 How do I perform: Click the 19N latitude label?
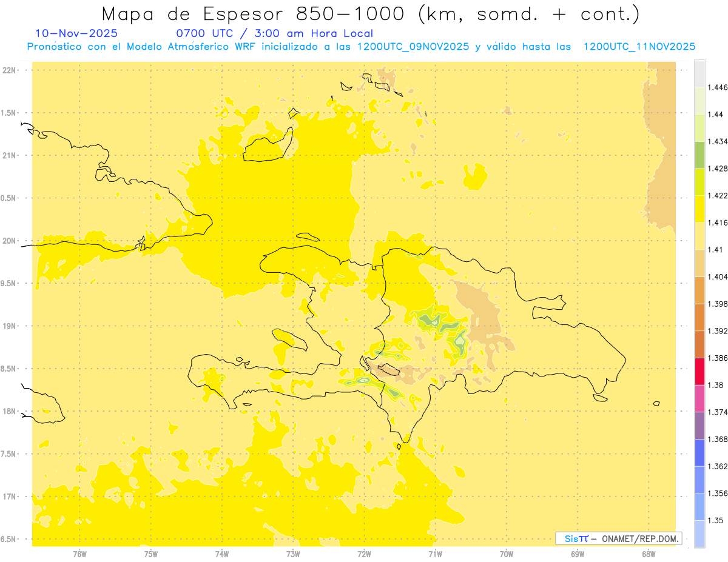(10, 326)
